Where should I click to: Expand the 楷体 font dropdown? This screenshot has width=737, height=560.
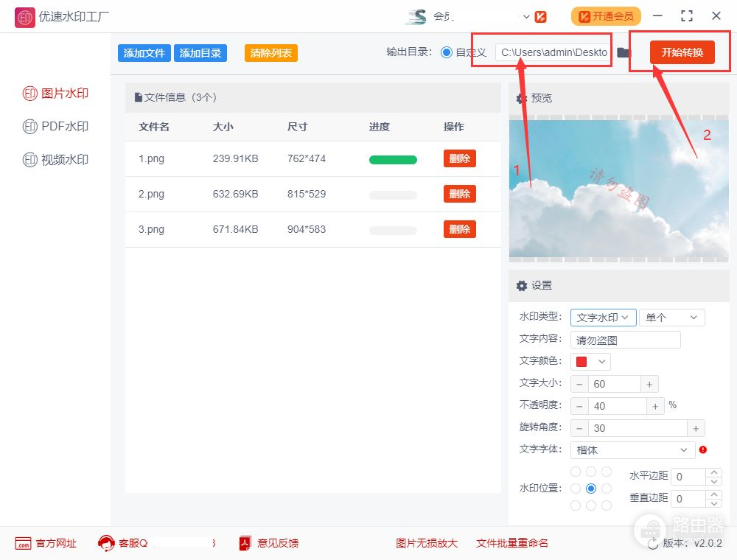632,449
